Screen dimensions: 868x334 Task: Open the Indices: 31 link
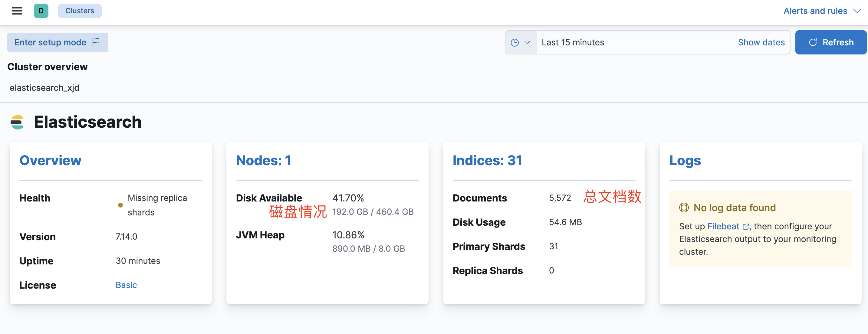pos(487,161)
